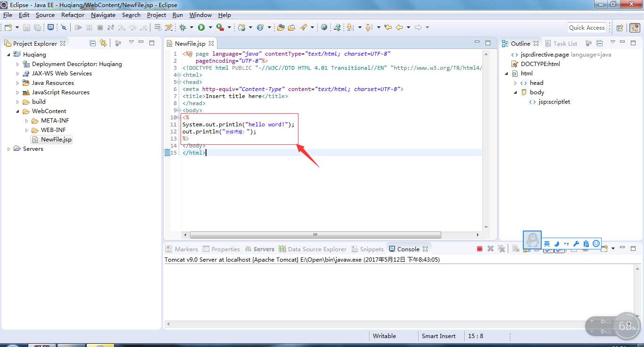
Task: Collapse the Huqiang project node
Action: point(8,55)
